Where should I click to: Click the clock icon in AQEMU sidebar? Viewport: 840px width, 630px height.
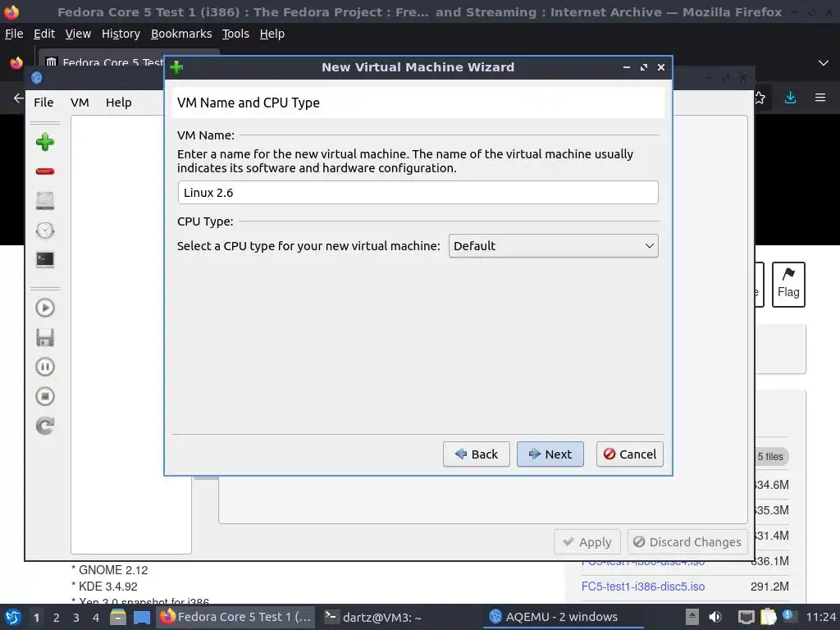point(45,231)
